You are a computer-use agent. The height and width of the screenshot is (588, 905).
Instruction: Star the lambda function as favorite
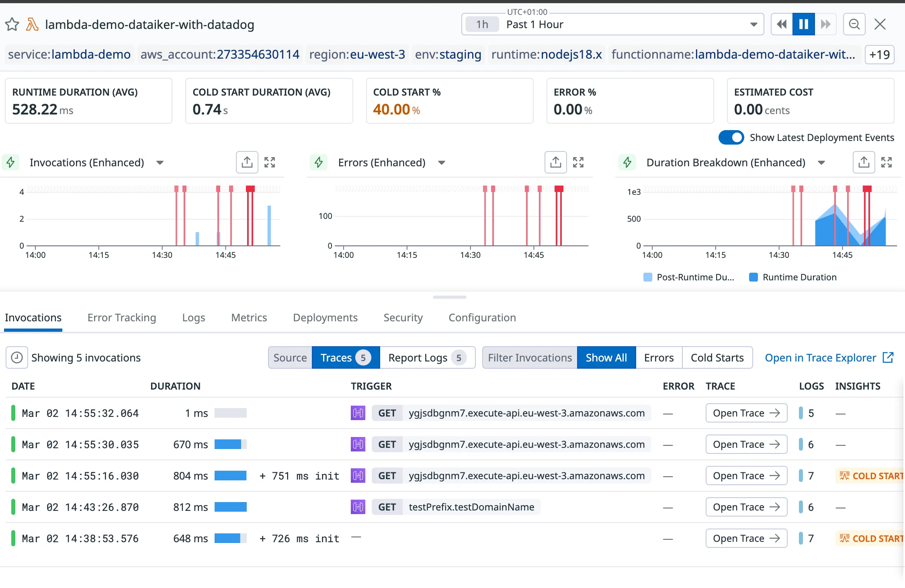click(x=12, y=24)
